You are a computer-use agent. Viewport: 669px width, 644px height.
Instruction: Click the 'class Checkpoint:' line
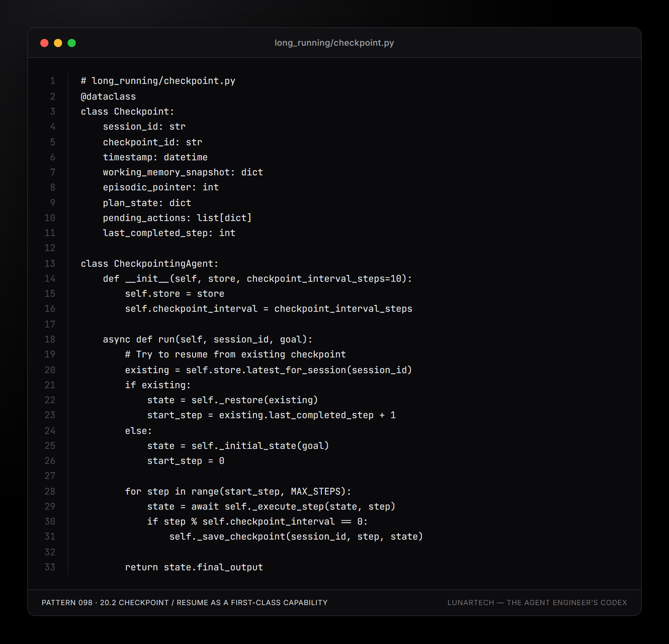[128, 112]
